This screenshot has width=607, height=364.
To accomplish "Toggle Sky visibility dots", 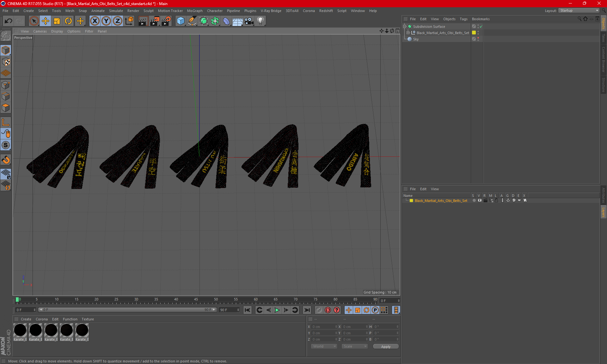I will click(478, 39).
